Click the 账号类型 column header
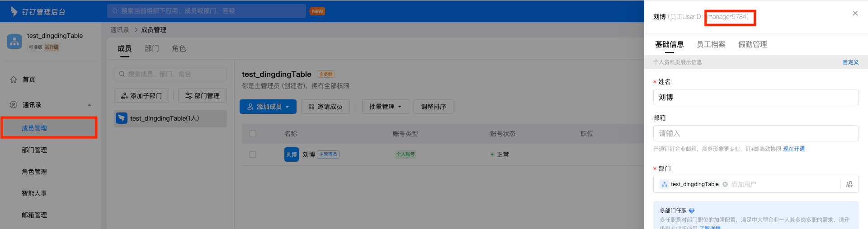The width and height of the screenshot is (868, 229). [x=406, y=134]
